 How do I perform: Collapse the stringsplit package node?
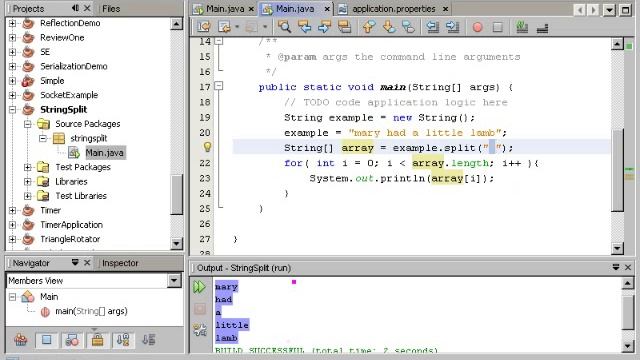tap(43, 138)
